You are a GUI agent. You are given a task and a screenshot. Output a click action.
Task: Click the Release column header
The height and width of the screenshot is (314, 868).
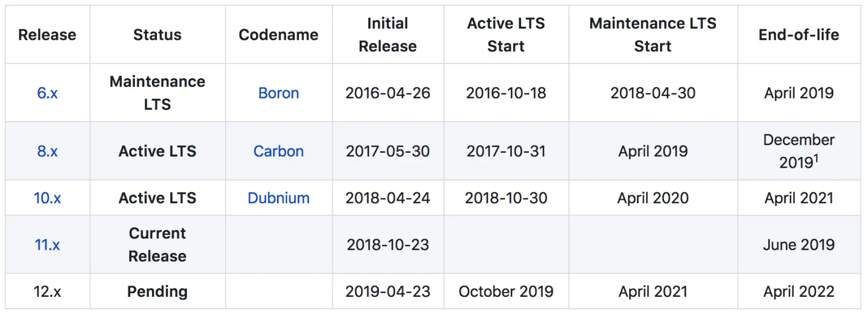tap(47, 35)
